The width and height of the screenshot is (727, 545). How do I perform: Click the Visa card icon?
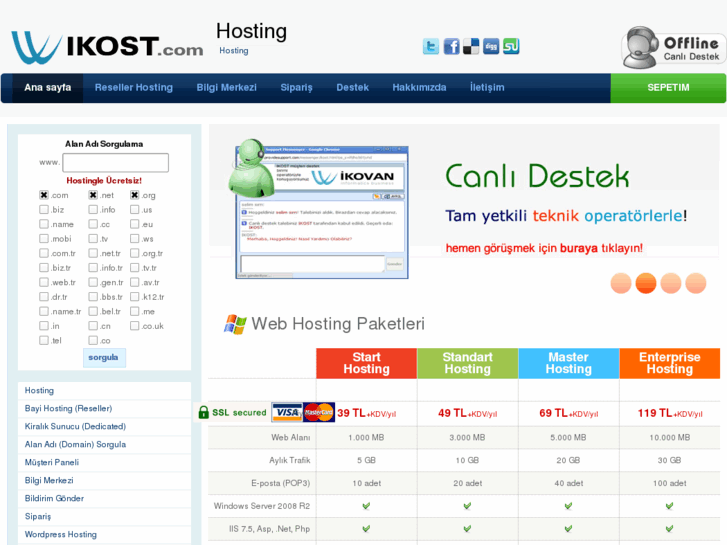click(287, 412)
